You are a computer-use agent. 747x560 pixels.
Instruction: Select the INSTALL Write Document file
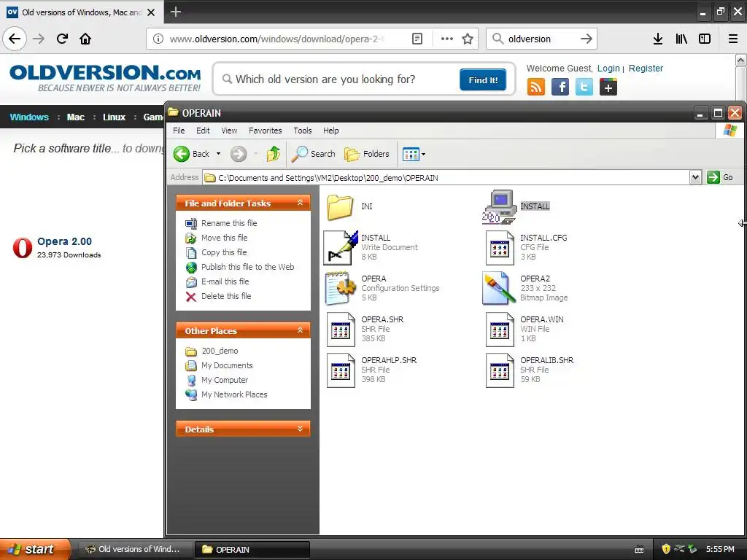[x=340, y=248]
